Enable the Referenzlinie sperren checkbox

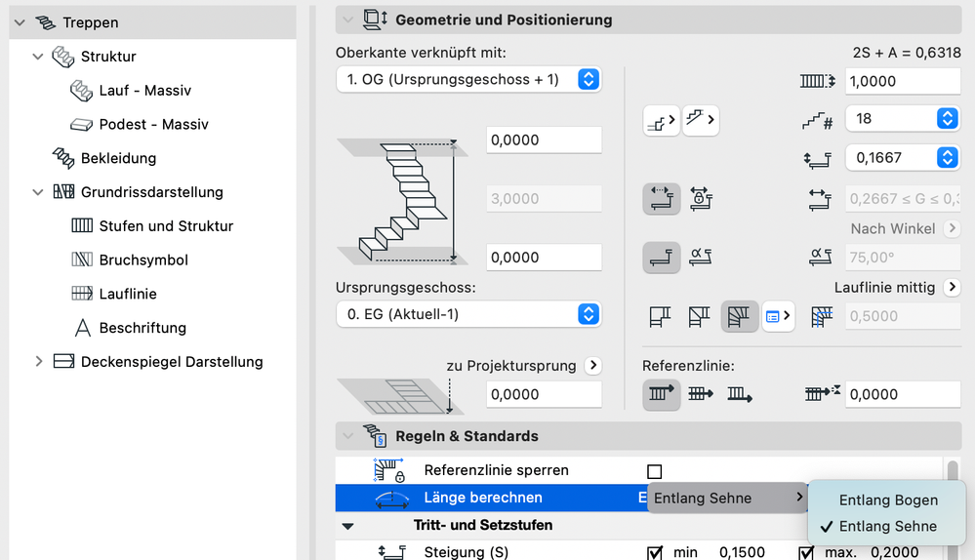pyautogui.click(x=655, y=471)
